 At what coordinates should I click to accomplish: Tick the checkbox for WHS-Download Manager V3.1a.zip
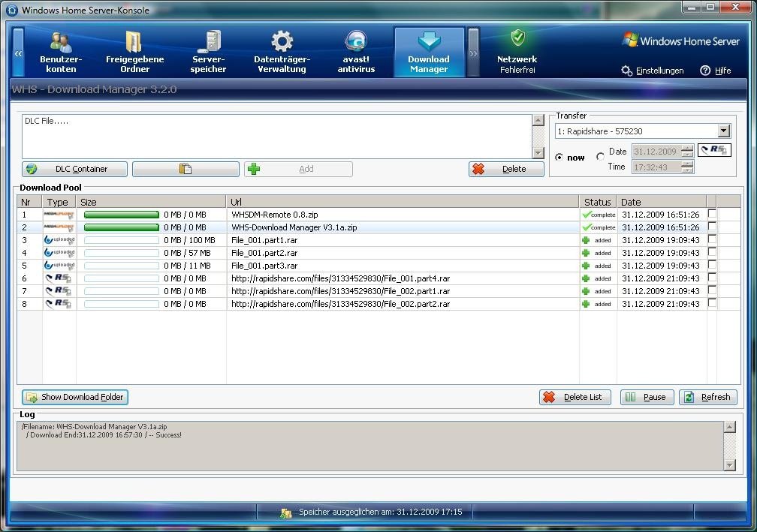click(712, 226)
